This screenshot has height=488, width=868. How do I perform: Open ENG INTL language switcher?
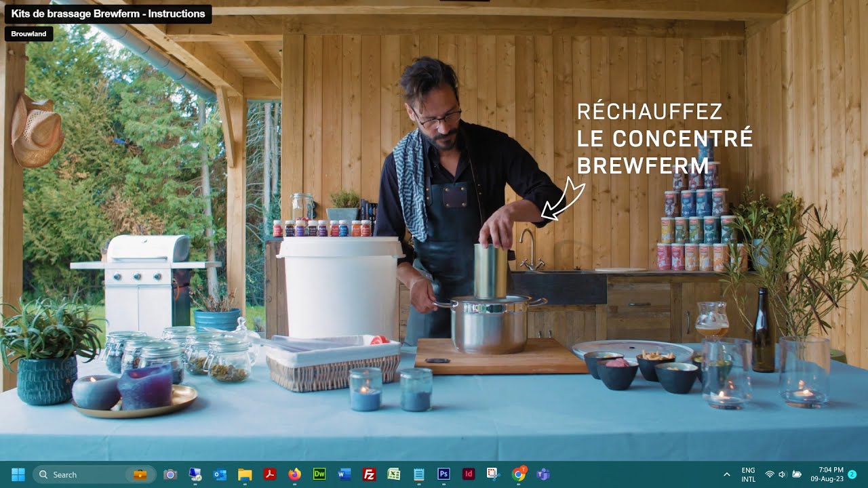(749, 474)
